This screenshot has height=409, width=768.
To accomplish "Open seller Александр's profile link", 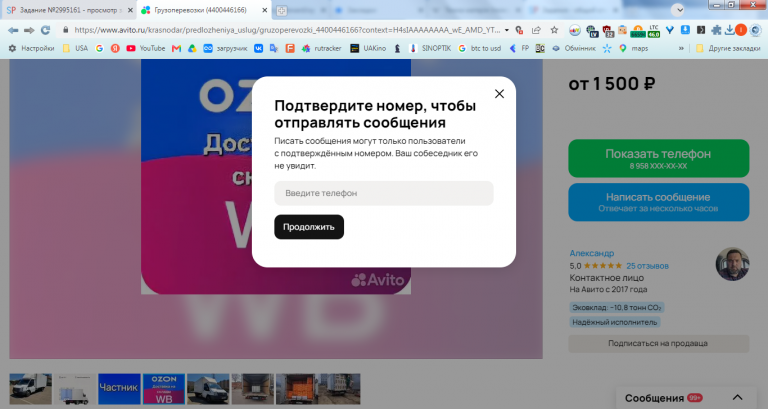I will pyautogui.click(x=591, y=253).
